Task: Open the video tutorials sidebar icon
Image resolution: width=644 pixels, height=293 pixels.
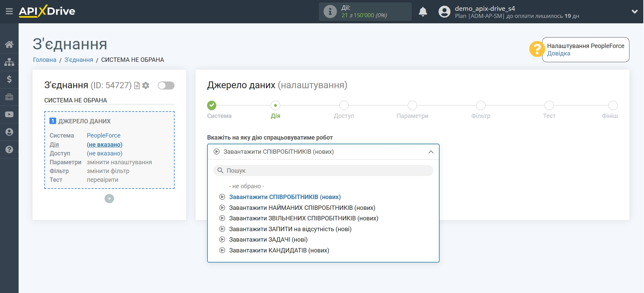Action: [9, 115]
